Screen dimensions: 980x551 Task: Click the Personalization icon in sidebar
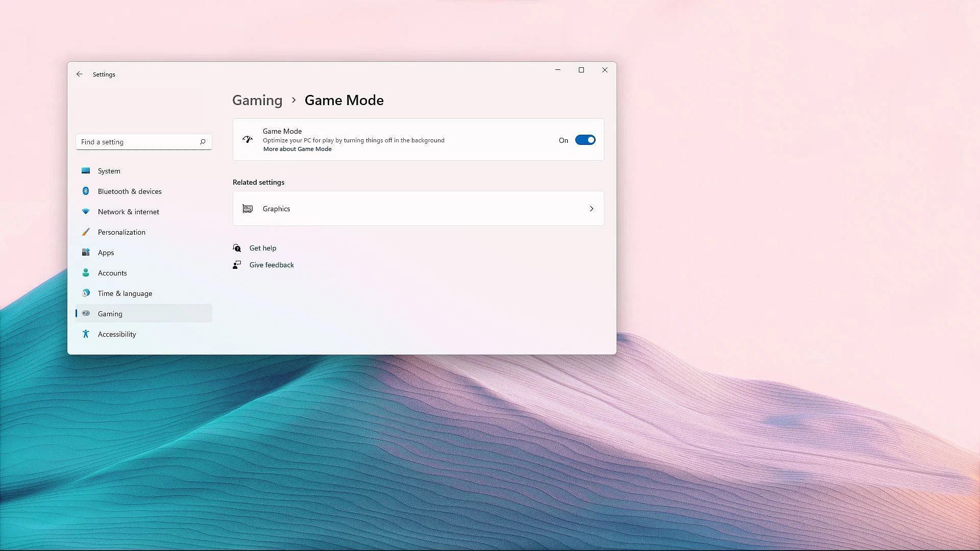(x=85, y=232)
